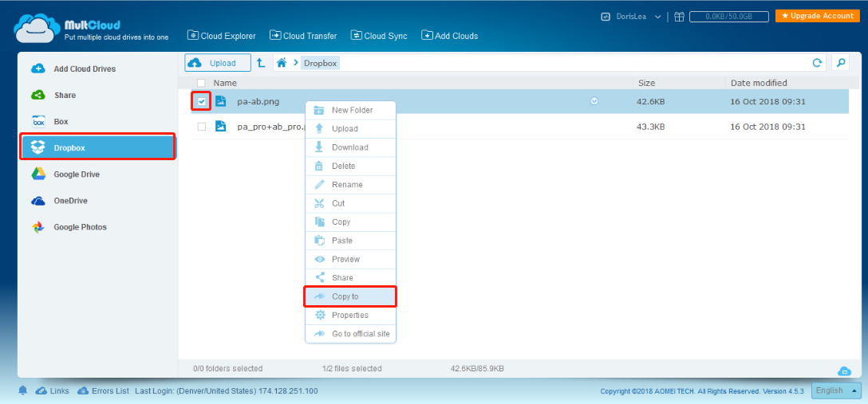Choose Preview from context menu

(350, 259)
